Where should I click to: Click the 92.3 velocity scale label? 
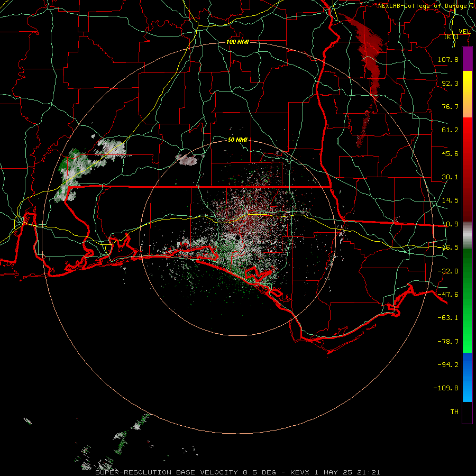tap(450, 83)
